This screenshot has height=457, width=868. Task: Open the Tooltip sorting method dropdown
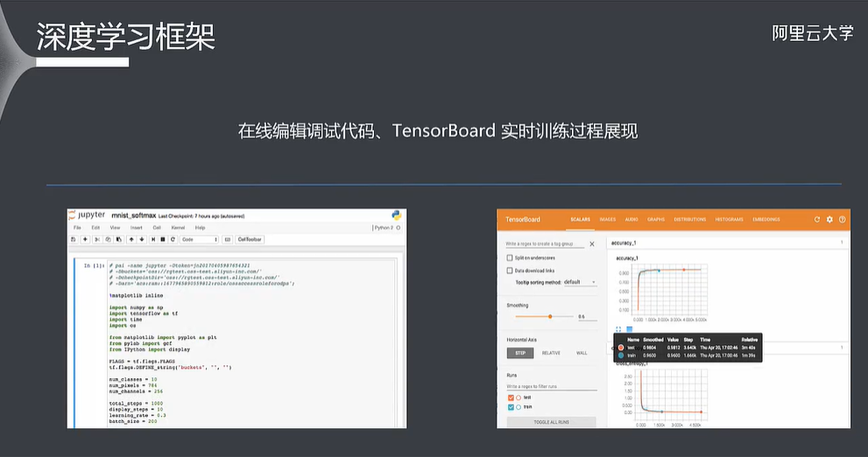pyautogui.click(x=580, y=282)
